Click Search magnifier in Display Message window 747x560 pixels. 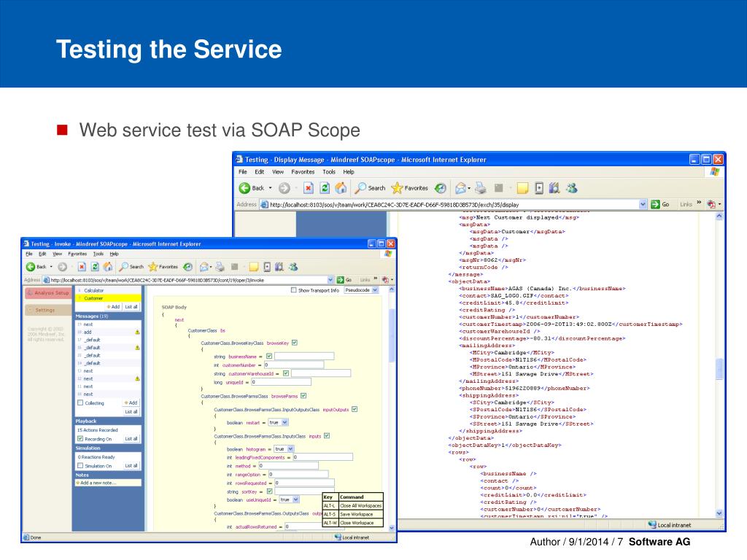point(360,188)
